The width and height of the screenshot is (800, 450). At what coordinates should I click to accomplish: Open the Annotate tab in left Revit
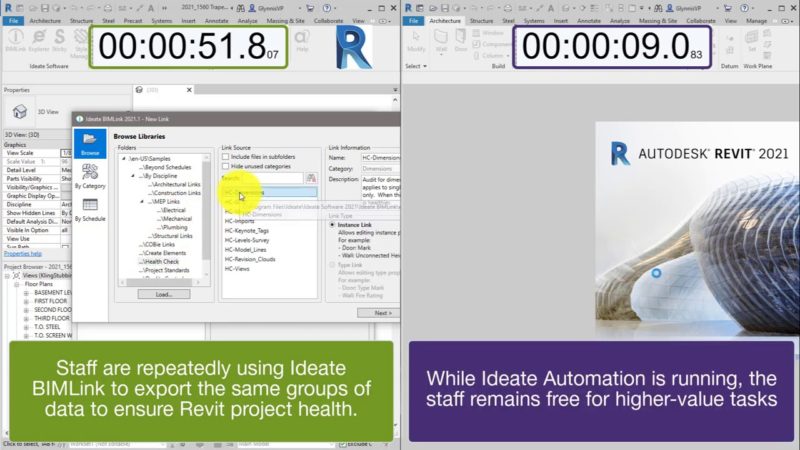(x=216, y=21)
